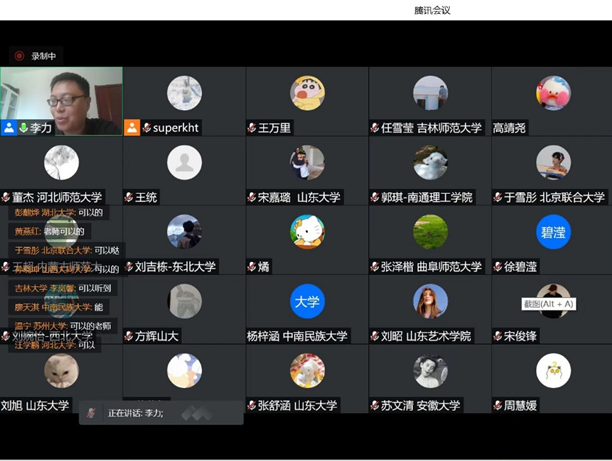The width and height of the screenshot is (612, 461).
Task: Click the muted mic icon beside 王万里
Action: point(252,128)
